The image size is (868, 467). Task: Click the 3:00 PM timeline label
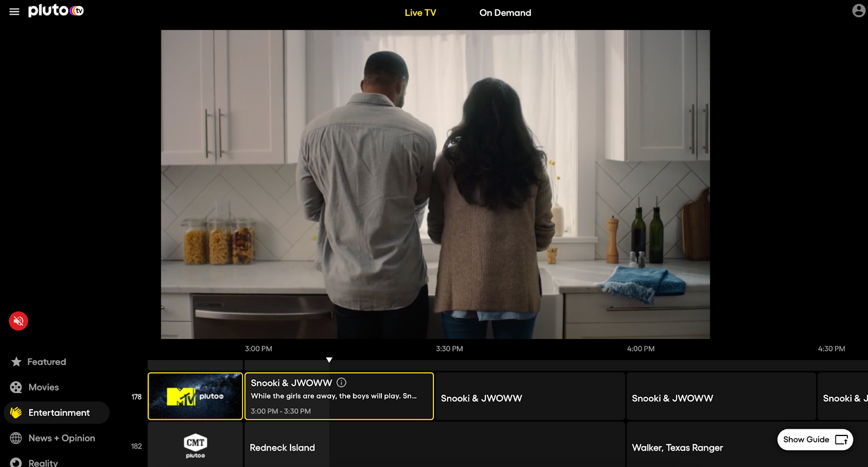[x=258, y=349]
